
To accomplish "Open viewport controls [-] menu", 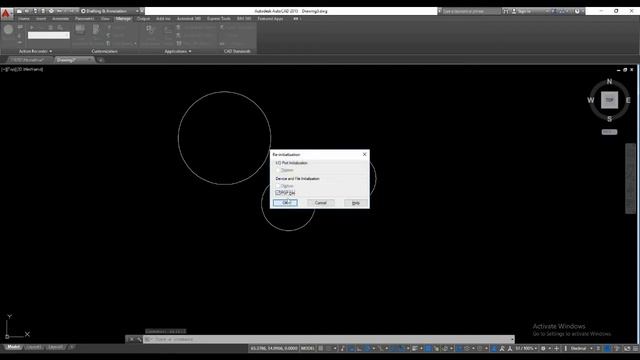I will pyautogui.click(x=3, y=69).
